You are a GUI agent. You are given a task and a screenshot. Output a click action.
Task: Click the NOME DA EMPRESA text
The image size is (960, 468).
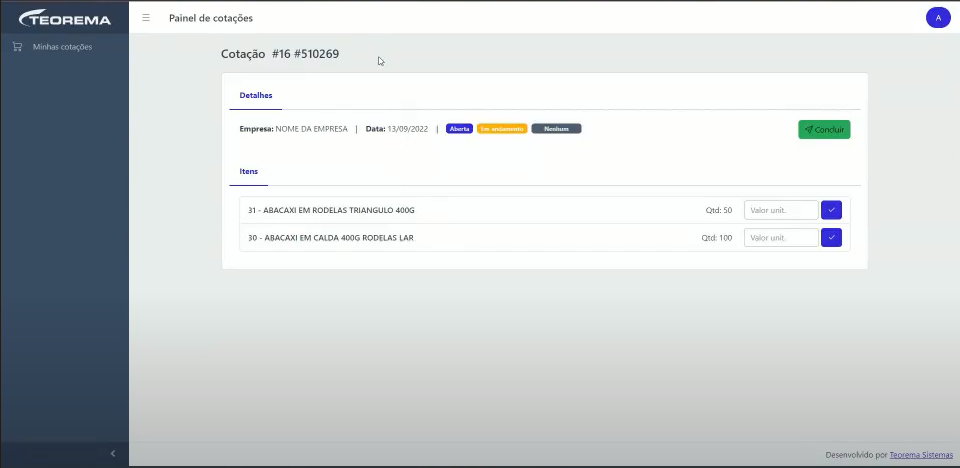[x=312, y=129]
